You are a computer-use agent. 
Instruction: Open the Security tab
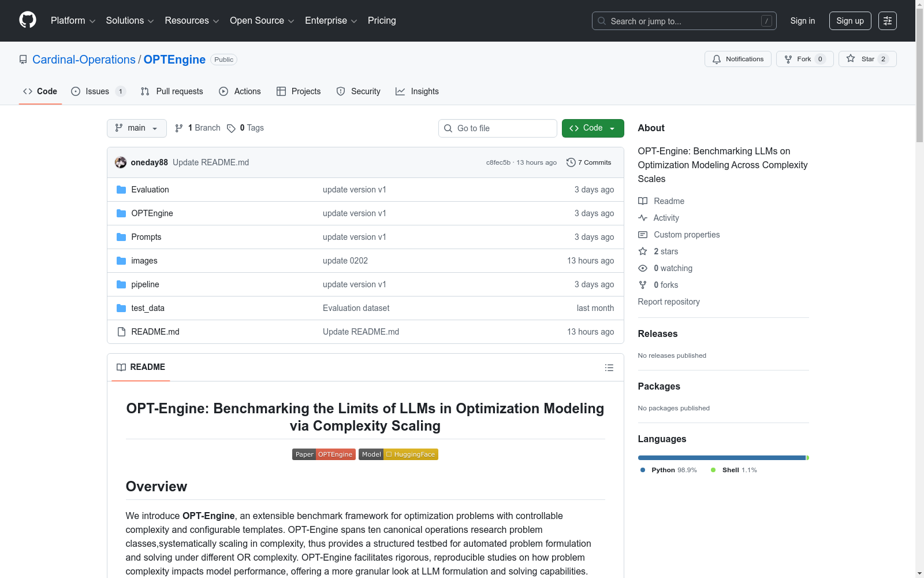point(359,91)
